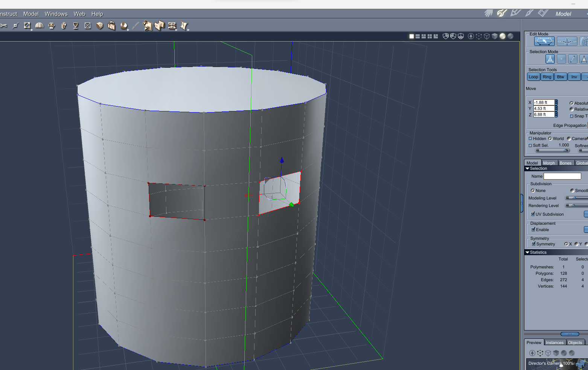The height and width of the screenshot is (370, 588).
Task: Click the Loop selection button
Action: 533,77
